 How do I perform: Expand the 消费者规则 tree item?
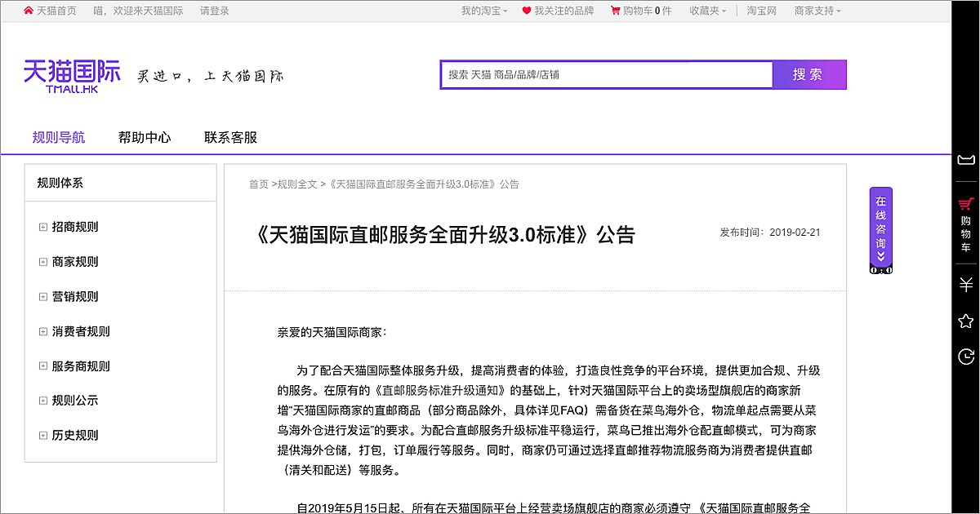click(x=43, y=332)
